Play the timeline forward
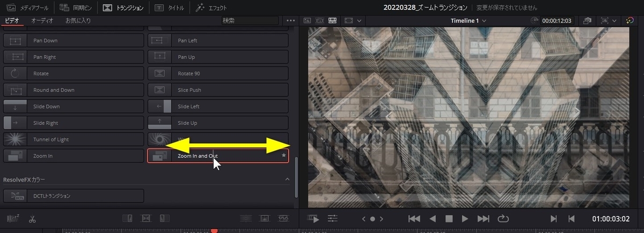 (x=465, y=219)
